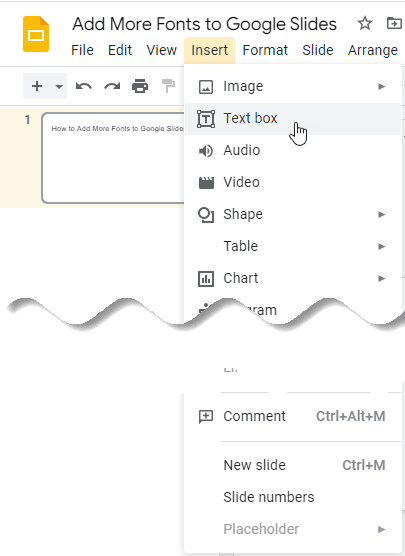Viewport: 405px width, 556px height.
Task: Open the Chart submenu entry
Action: tap(293, 278)
